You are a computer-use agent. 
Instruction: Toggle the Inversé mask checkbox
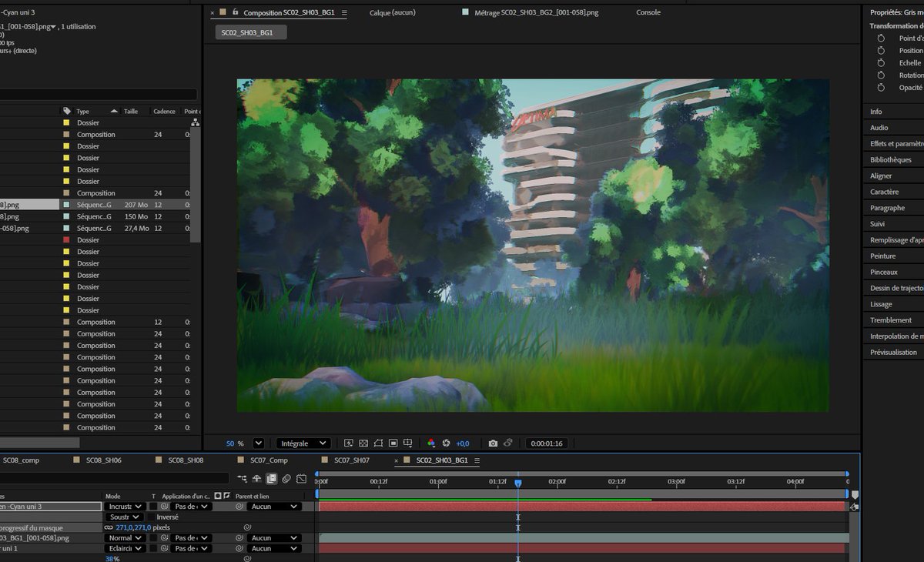[152, 517]
